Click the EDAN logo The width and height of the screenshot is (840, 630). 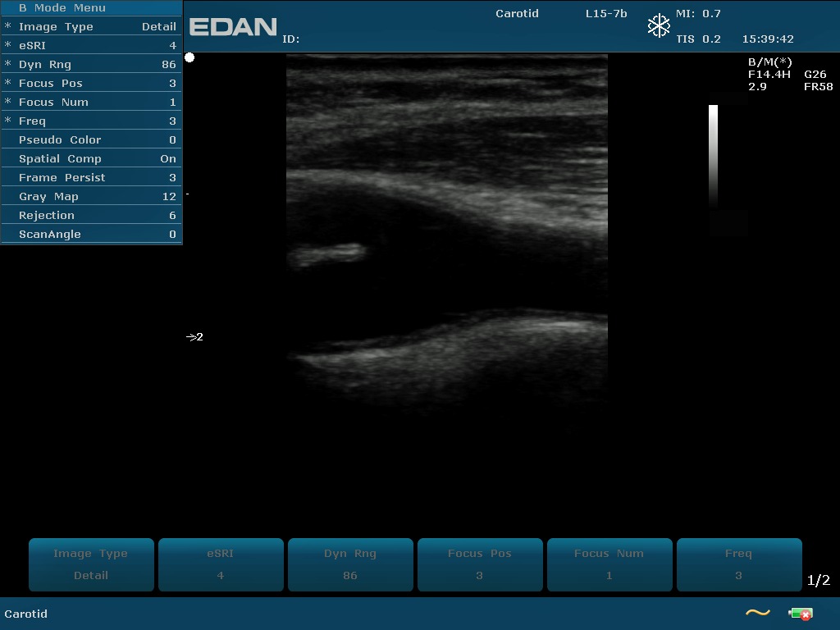(x=233, y=27)
